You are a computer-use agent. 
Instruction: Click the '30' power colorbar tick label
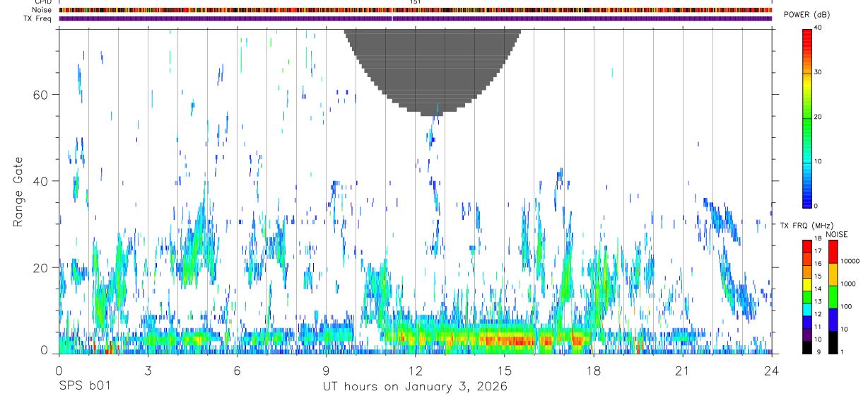coord(817,73)
